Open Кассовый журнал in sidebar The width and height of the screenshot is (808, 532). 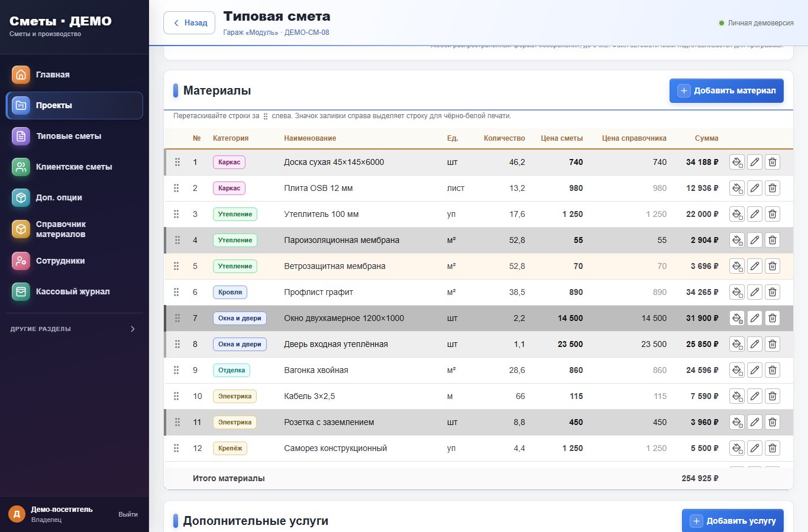[75, 291]
